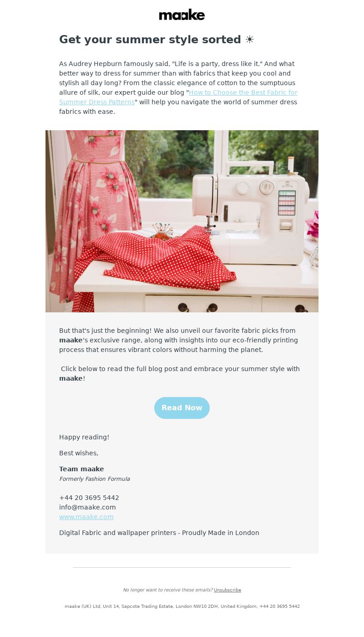
Task: Click the 'Happy reading!' text
Action: 84,437
